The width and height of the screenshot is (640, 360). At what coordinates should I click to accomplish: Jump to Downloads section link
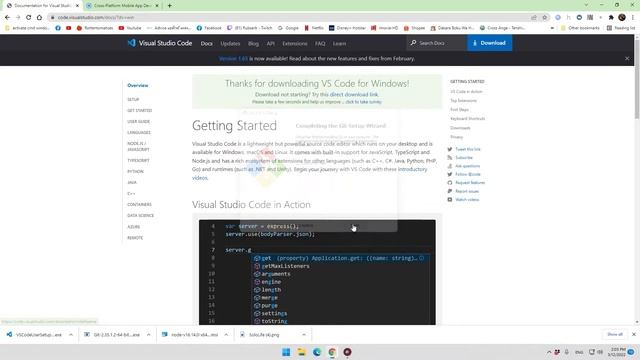coord(460,128)
